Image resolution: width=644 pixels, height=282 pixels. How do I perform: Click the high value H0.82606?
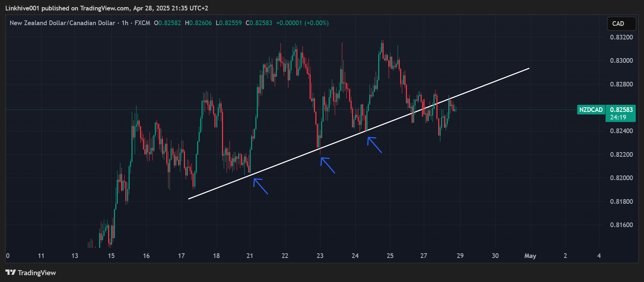pos(198,23)
